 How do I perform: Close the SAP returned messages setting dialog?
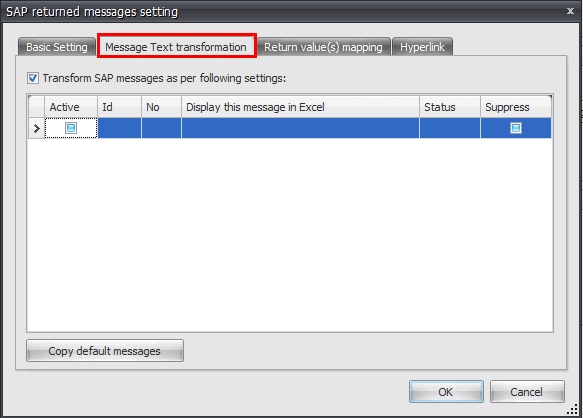570,11
